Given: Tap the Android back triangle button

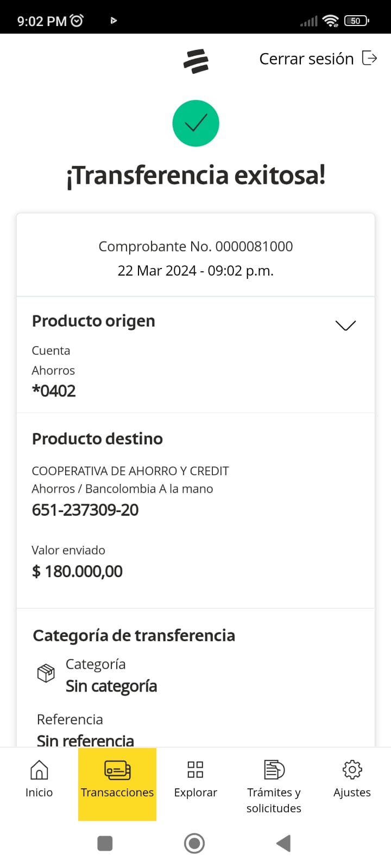Looking at the screenshot, I should coord(283,844).
